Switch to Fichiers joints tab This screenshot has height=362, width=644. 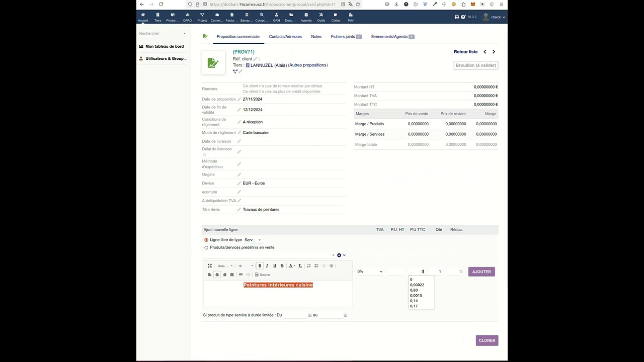[346, 37]
